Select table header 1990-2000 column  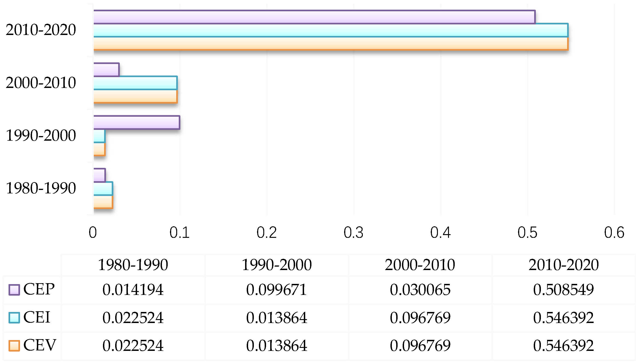(x=277, y=265)
